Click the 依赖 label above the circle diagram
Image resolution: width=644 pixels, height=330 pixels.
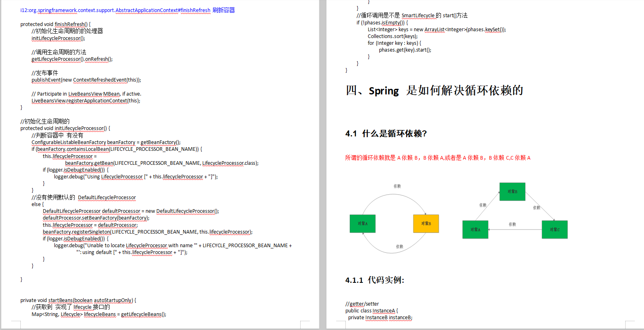(397, 186)
